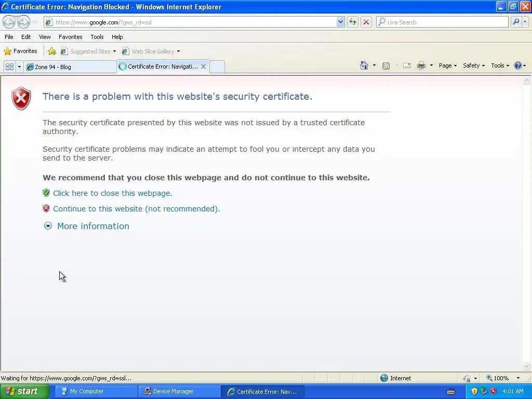532x399 pixels.
Task: Click the 100% zoom level button
Action: coord(497,378)
